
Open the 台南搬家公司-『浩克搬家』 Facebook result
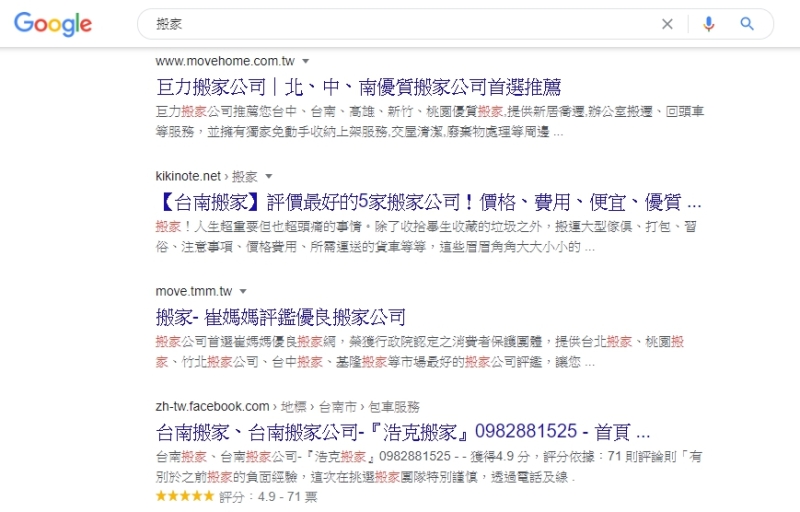403,432
